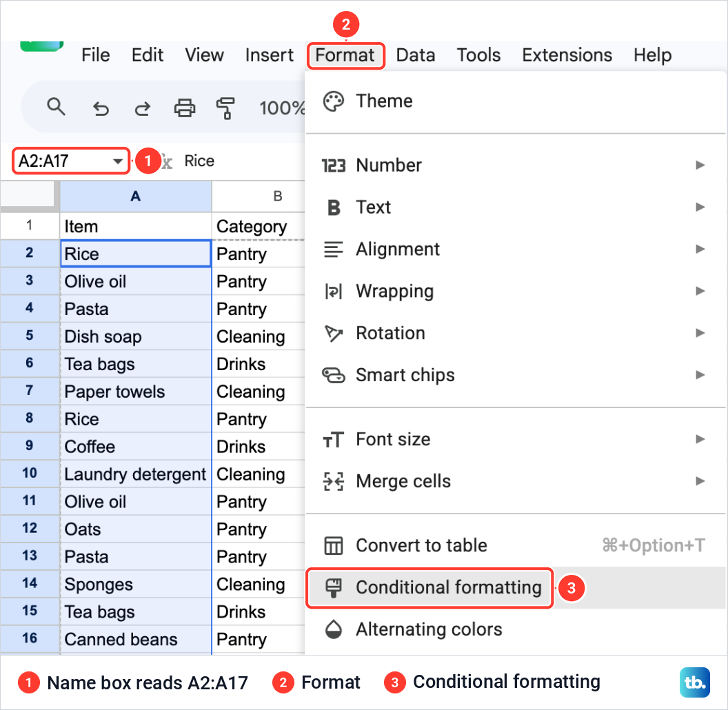
Task: Choose Convert to table menu entry
Action: point(516,546)
